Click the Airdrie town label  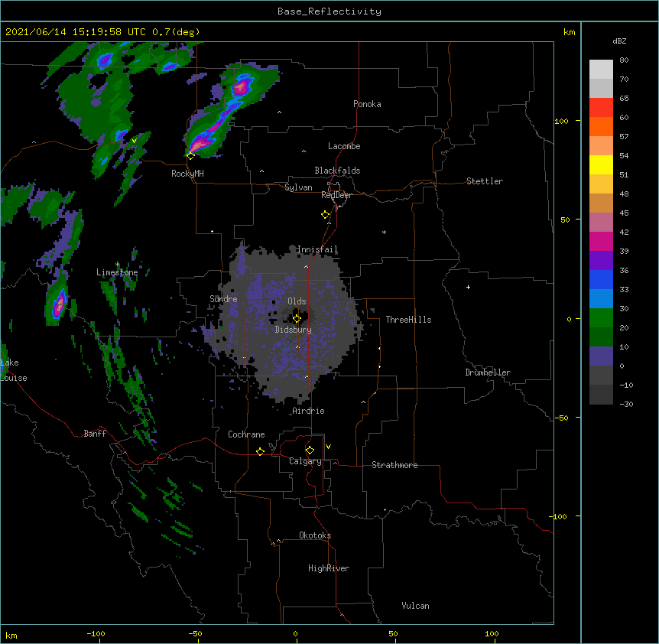click(x=308, y=411)
